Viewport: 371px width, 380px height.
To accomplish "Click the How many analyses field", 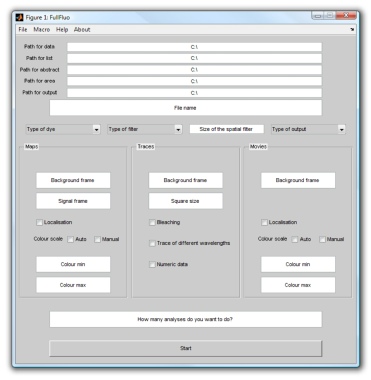I will pos(186,319).
